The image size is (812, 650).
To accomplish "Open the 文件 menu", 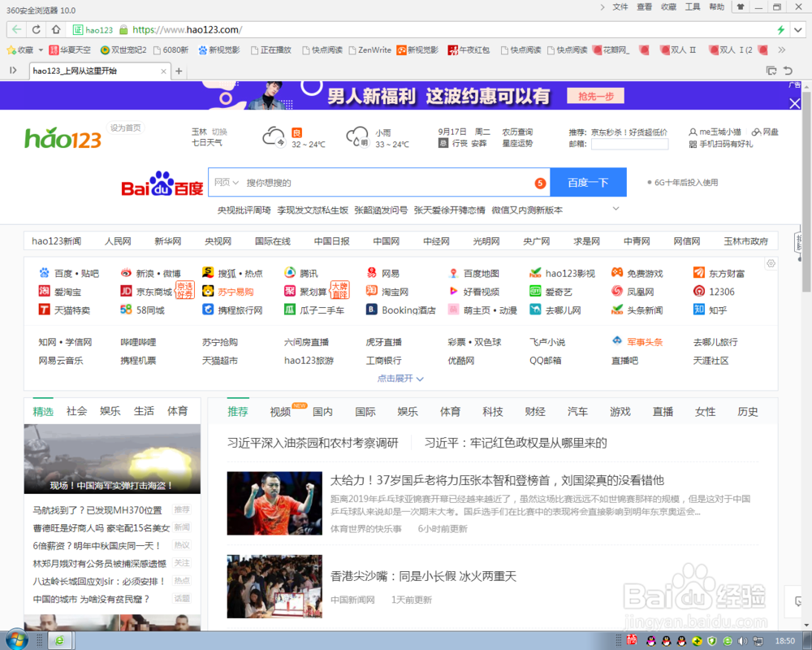I will pos(620,6).
